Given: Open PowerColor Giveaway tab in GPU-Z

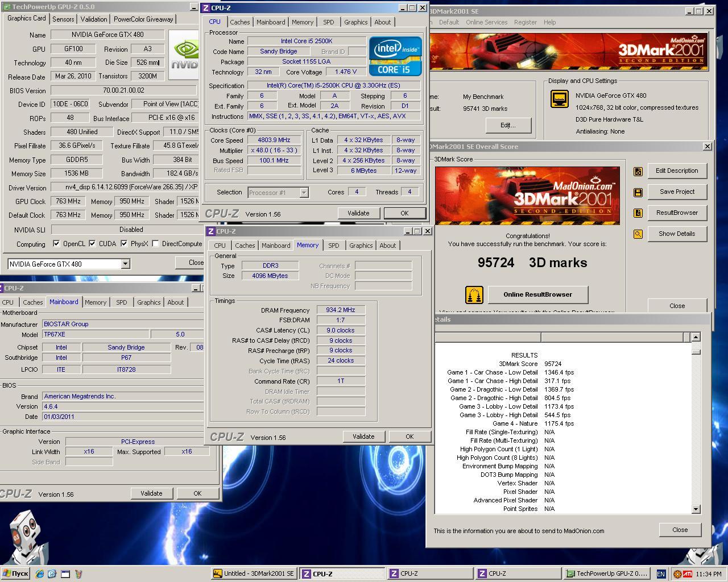Looking at the screenshot, I should (143, 19).
